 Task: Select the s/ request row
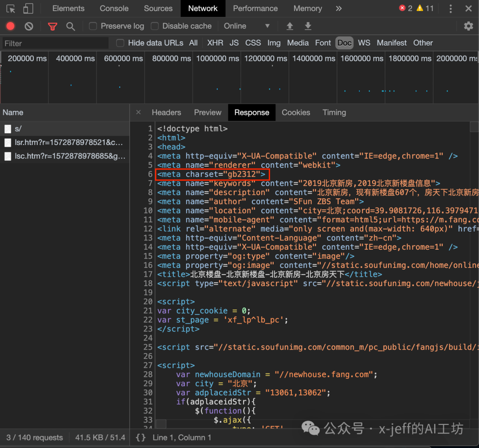(65, 129)
